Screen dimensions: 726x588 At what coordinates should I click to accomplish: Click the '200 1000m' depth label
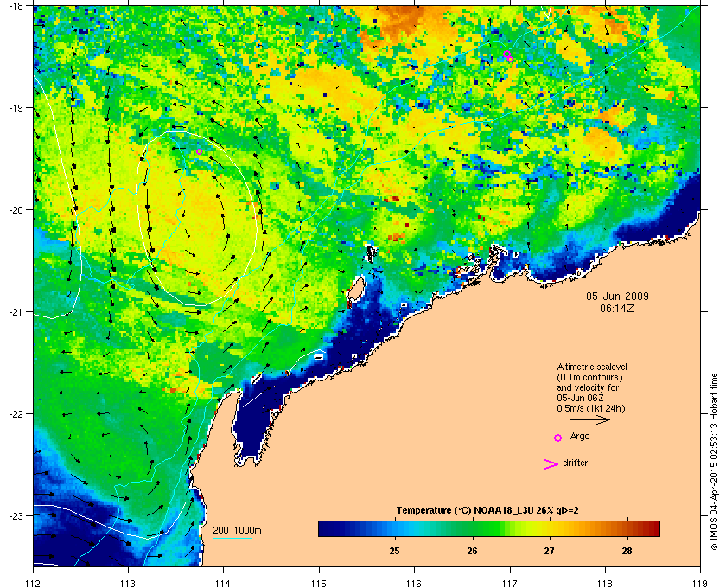(237, 531)
